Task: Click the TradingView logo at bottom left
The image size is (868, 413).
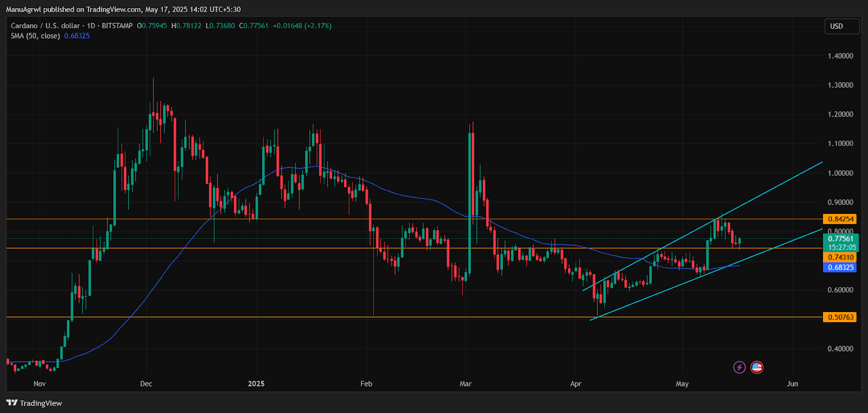Action: [x=34, y=403]
